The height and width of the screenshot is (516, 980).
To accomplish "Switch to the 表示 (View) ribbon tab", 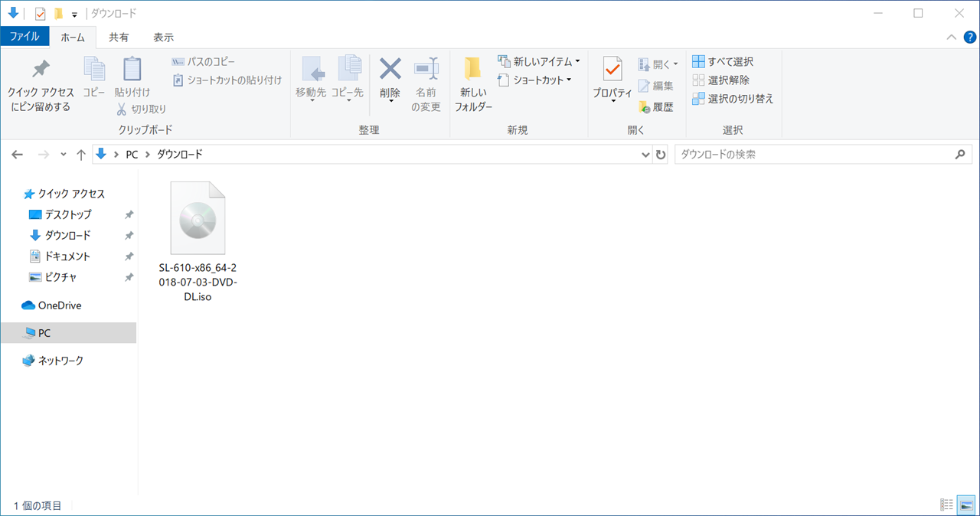I will [162, 36].
